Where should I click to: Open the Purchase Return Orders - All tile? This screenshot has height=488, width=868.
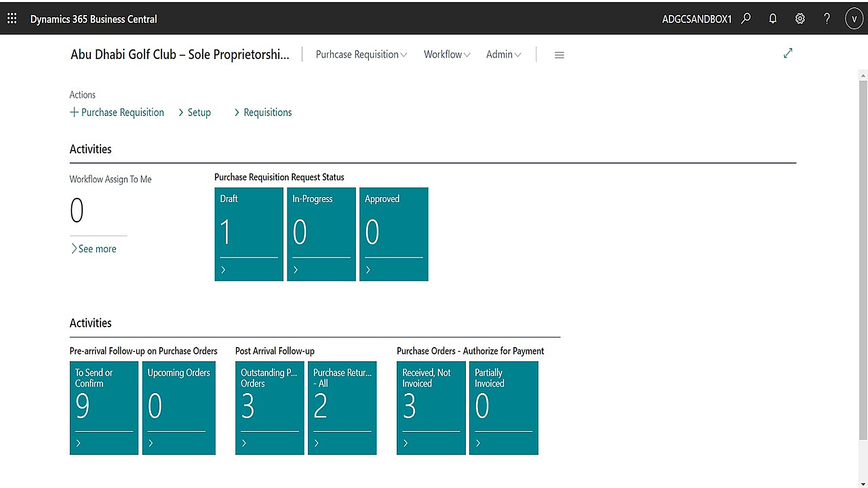click(x=342, y=408)
